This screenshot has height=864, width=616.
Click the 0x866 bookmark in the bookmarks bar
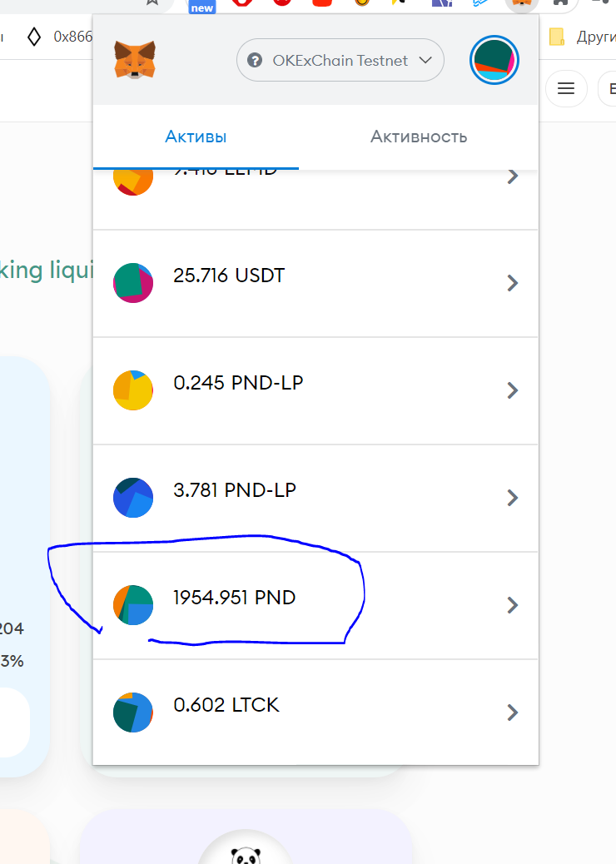[59, 37]
